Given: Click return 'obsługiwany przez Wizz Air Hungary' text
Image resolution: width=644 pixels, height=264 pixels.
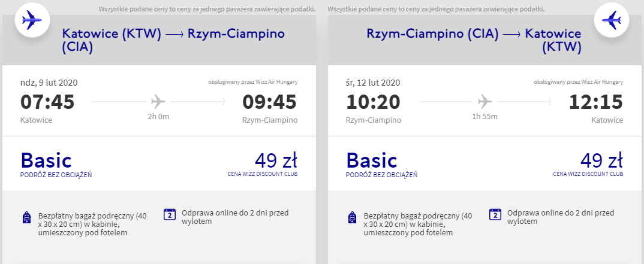Looking at the screenshot, I should click(x=579, y=82).
